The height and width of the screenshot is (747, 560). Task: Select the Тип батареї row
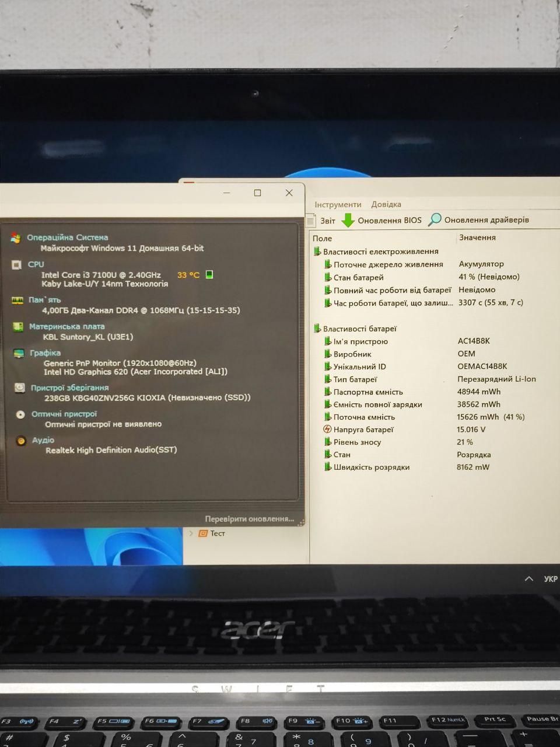coord(435,379)
